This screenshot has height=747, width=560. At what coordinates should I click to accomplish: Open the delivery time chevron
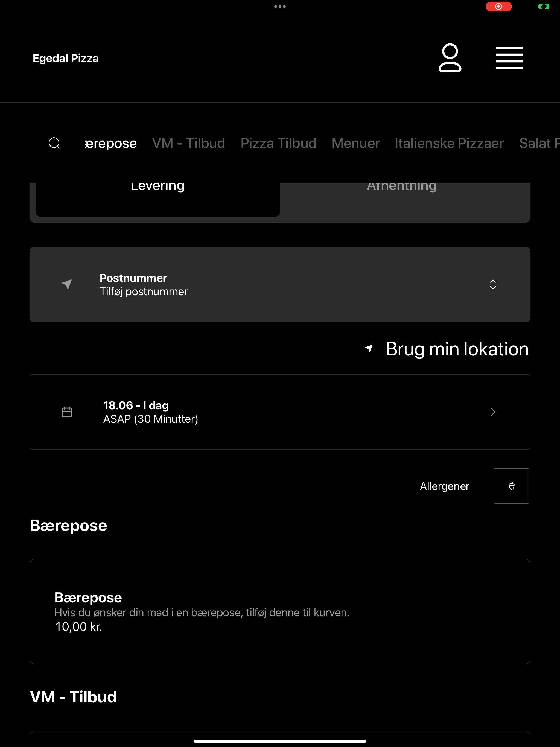point(493,412)
